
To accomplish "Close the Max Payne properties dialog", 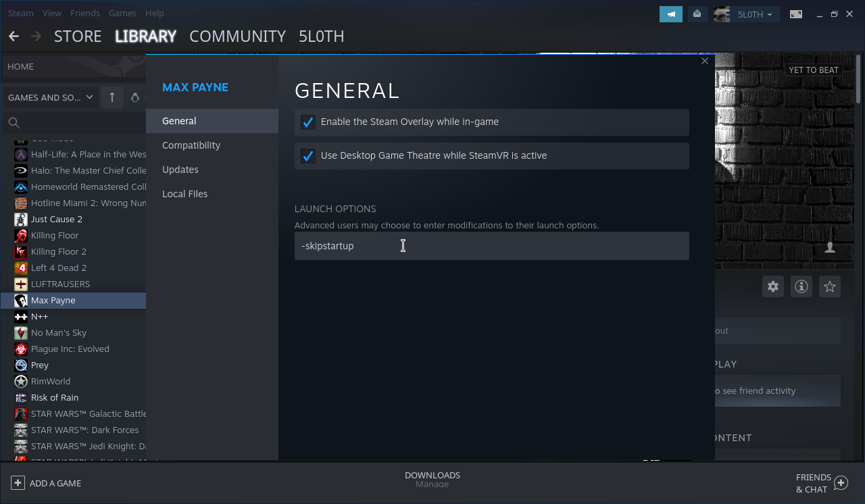I will [705, 61].
